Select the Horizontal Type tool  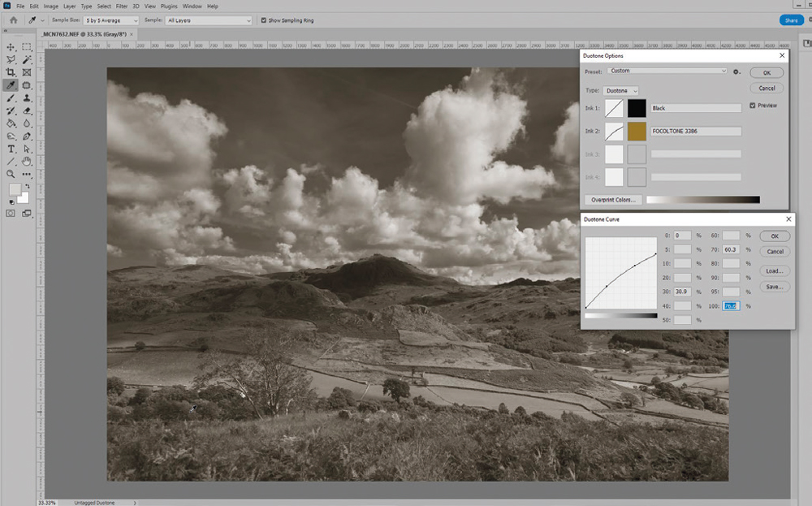point(11,149)
